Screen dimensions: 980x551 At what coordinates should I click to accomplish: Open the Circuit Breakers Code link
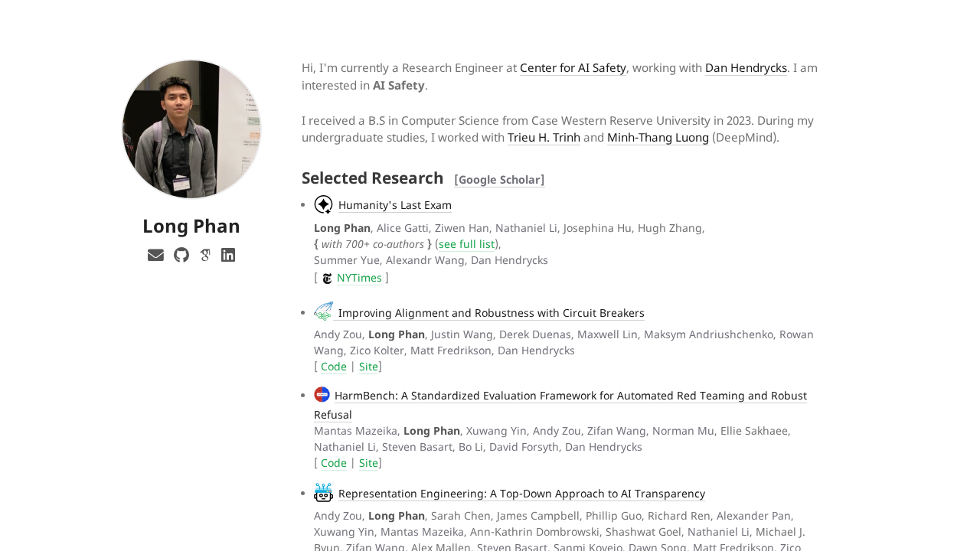point(332,366)
